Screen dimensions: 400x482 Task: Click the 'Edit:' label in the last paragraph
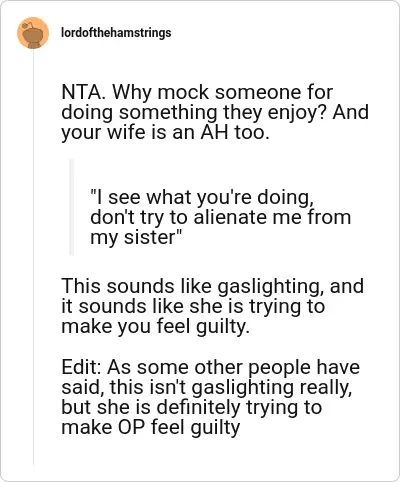(x=82, y=367)
